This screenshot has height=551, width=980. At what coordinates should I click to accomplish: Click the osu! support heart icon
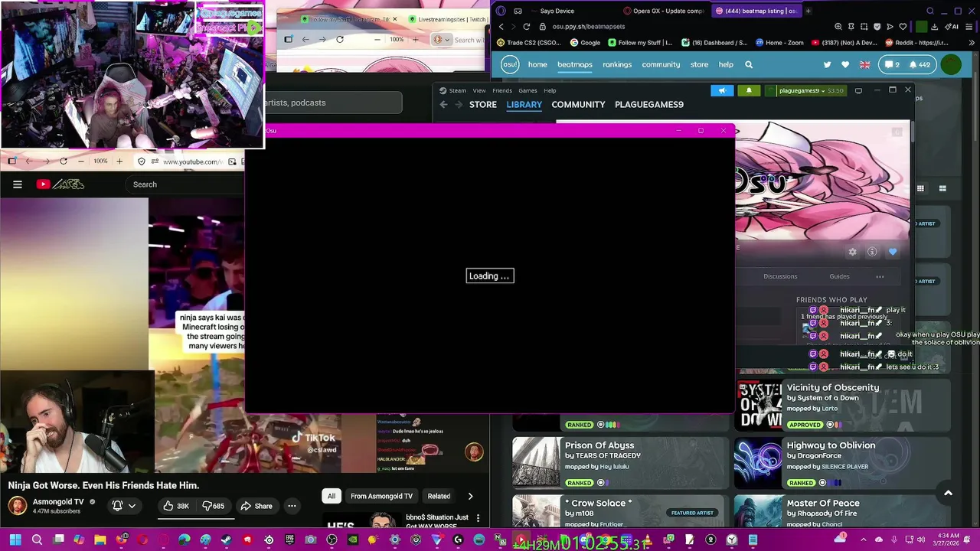click(845, 65)
